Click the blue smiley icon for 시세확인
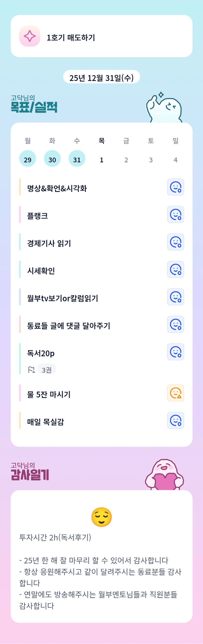The image size is (203, 644). point(176,270)
